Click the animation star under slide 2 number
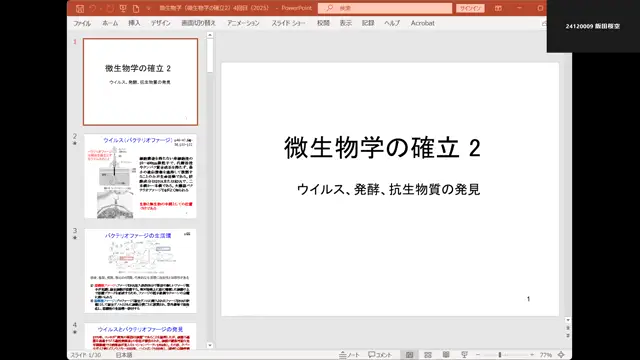Image resolution: width=640 pixels, height=360 pixels. pos(75,143)
